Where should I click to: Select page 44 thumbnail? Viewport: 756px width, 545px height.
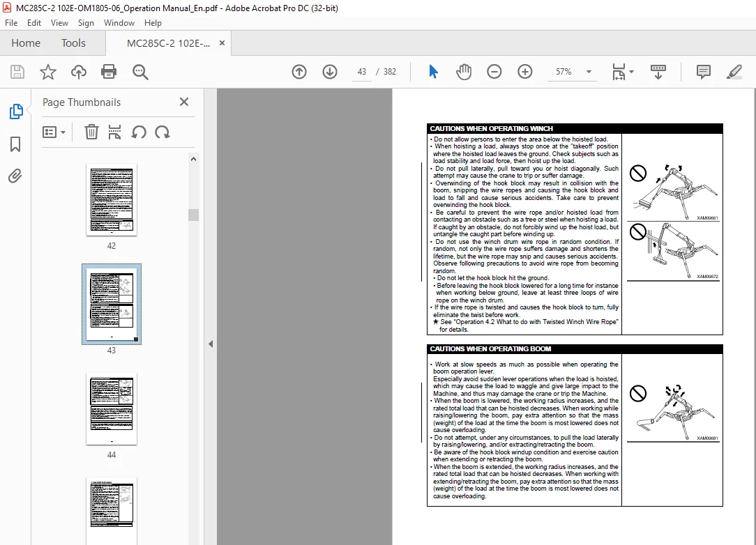tap(112, 408)
